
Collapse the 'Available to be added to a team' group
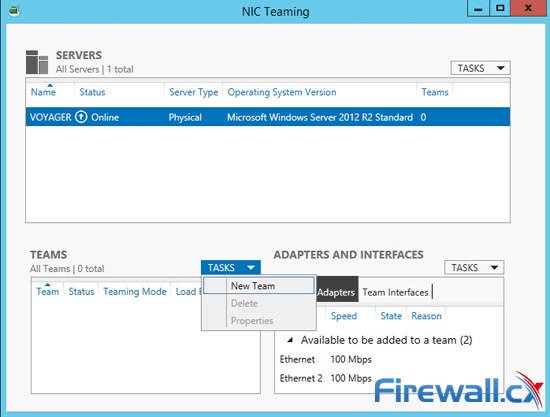pyautogui.click(x=290, y=340)
